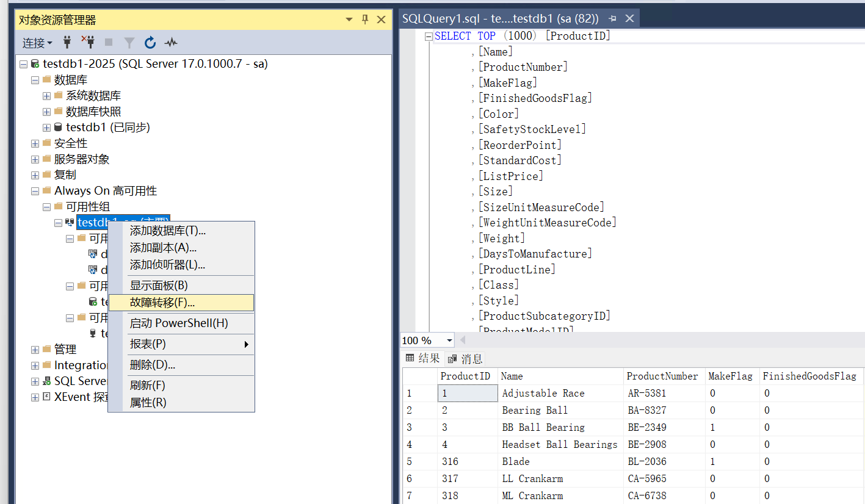Click the pin icon on SQLQuery1.sql tab
The image size is (865, 504).
point(612,19)
